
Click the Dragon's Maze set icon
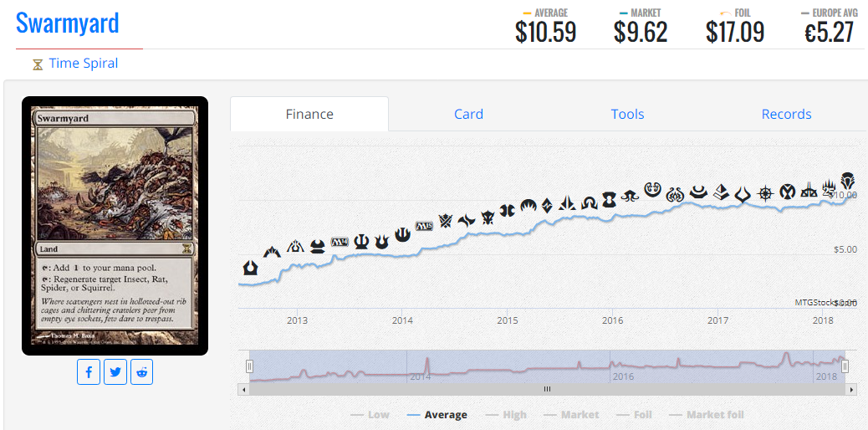click(296, 245)
